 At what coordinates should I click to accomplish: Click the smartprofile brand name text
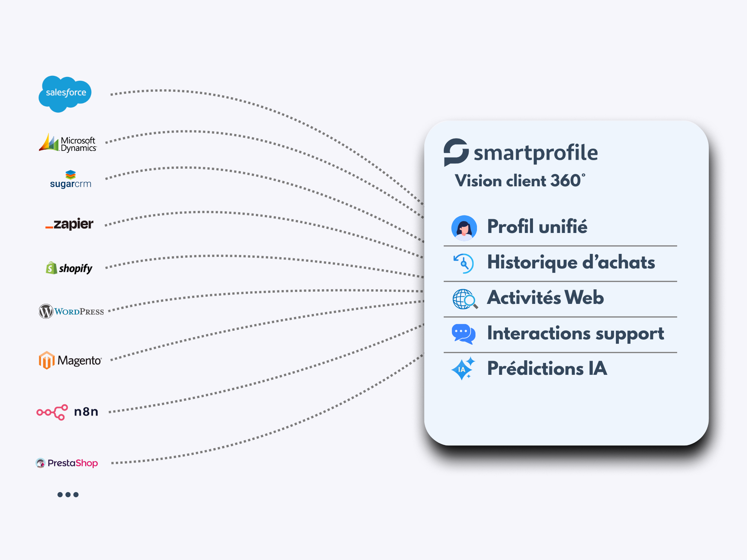536,153
